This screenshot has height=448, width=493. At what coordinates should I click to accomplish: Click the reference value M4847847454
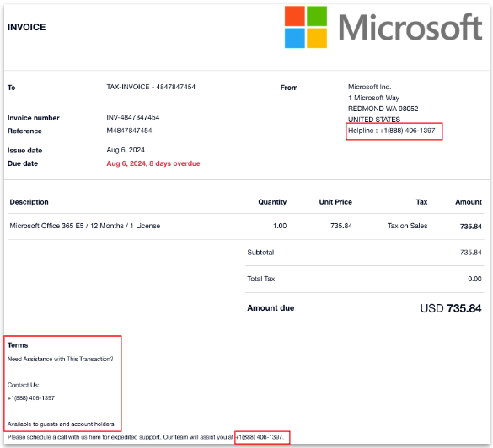point(129,131)
